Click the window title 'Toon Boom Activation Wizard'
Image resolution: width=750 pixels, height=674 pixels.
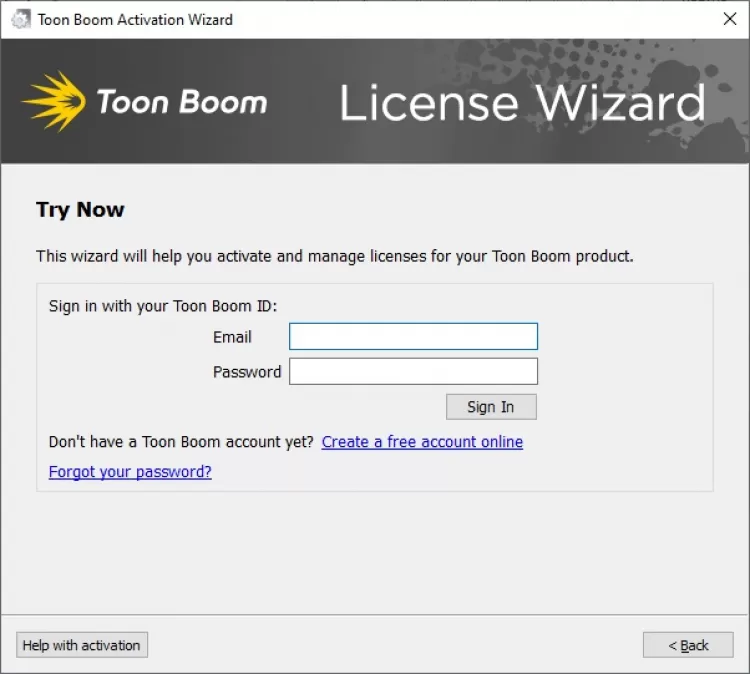coord(135,20)
